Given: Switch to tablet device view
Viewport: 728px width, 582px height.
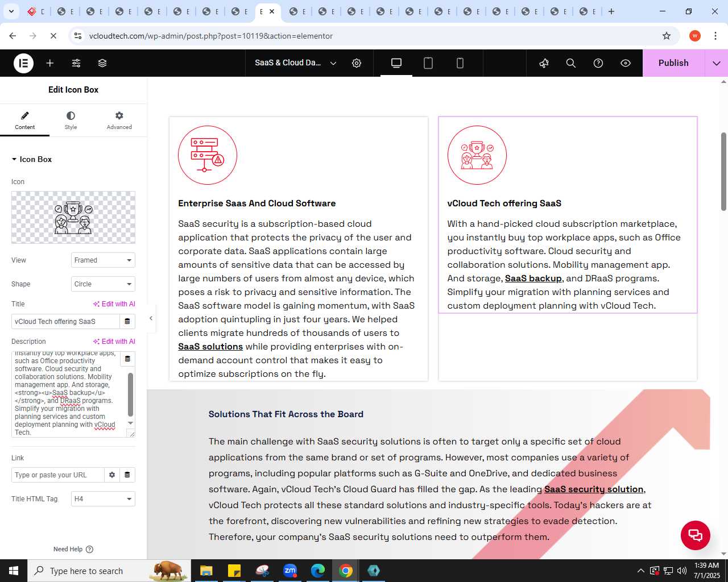Looking at the screenshot, I should tap(428, 63).
